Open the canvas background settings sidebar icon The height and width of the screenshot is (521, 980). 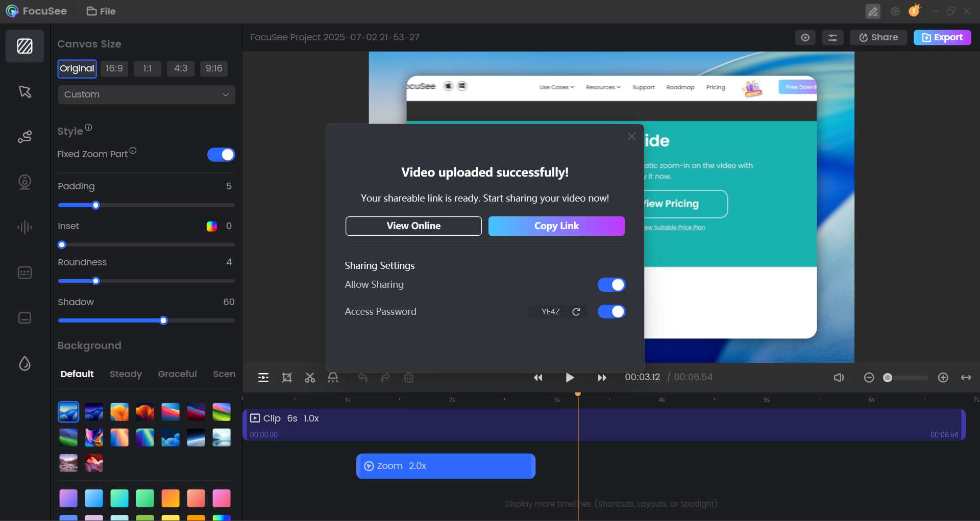[24, 46]
